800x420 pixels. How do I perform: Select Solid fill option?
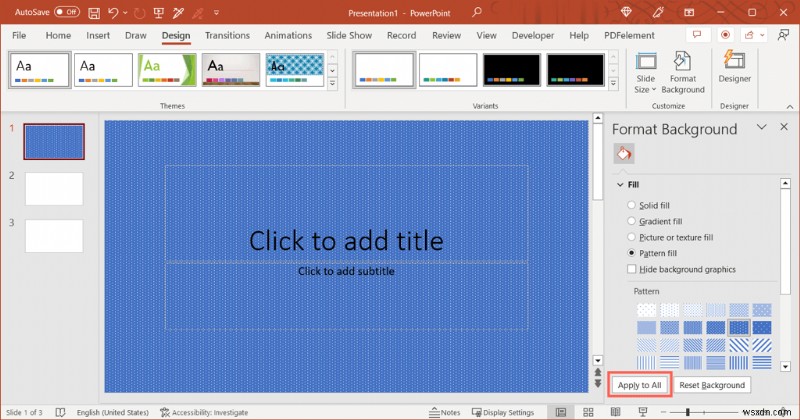click(x=648, y=205)
